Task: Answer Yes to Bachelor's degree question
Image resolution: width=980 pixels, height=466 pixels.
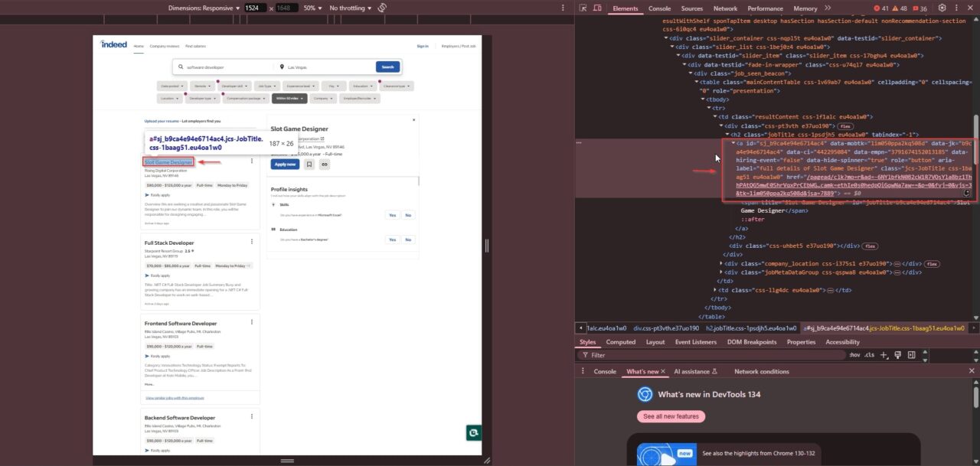Action: (391, 240)
